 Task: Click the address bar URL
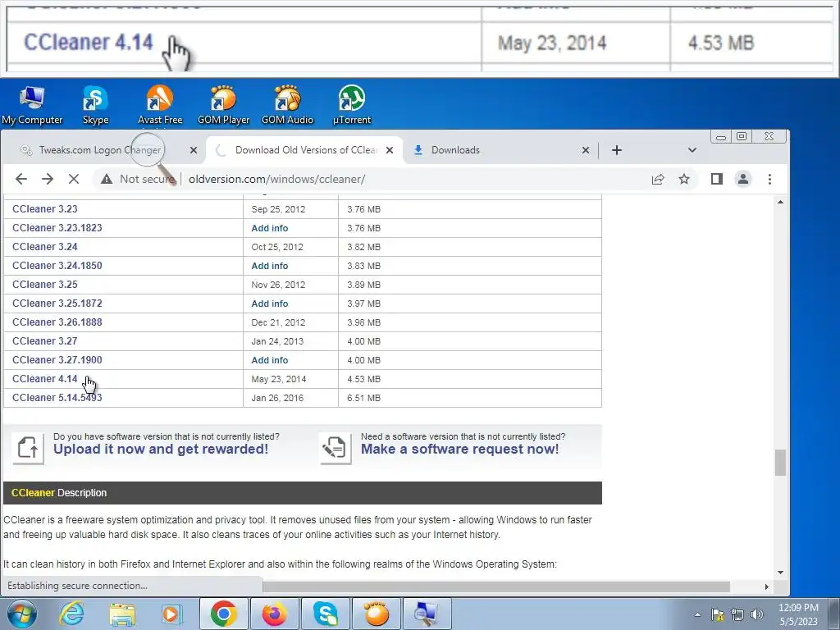click(277, 179)
